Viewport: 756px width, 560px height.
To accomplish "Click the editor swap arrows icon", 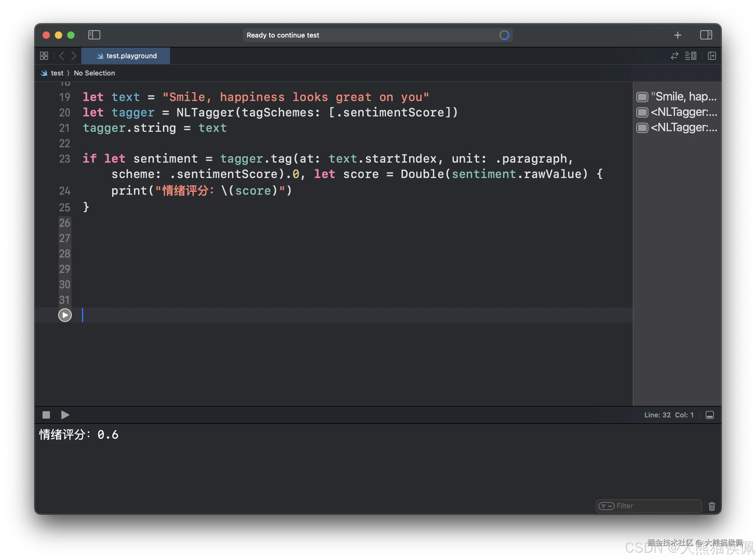I will coord(674,56).
